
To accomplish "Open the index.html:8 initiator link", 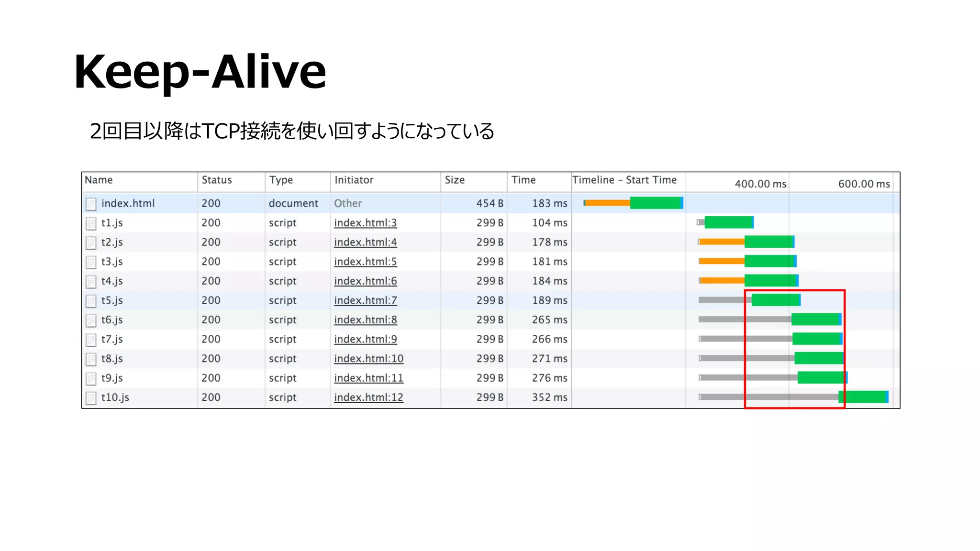I will pos(366,320).
